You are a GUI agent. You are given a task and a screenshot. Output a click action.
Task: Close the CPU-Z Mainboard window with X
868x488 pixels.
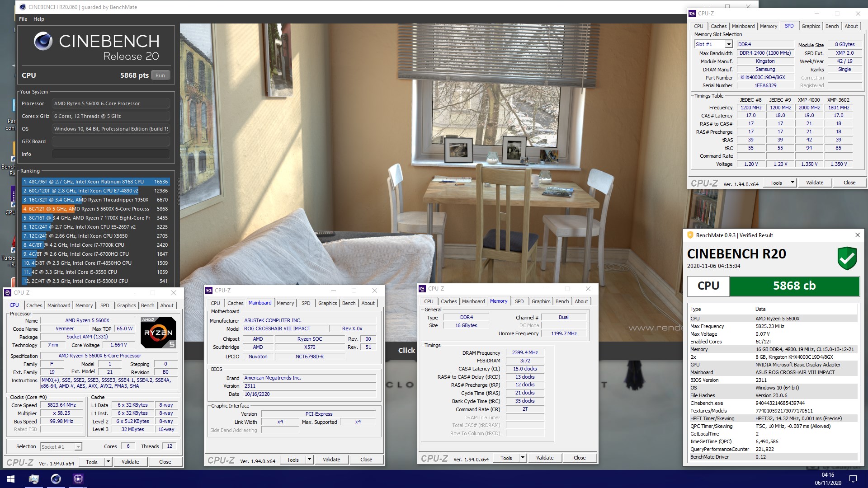[374, 291]
